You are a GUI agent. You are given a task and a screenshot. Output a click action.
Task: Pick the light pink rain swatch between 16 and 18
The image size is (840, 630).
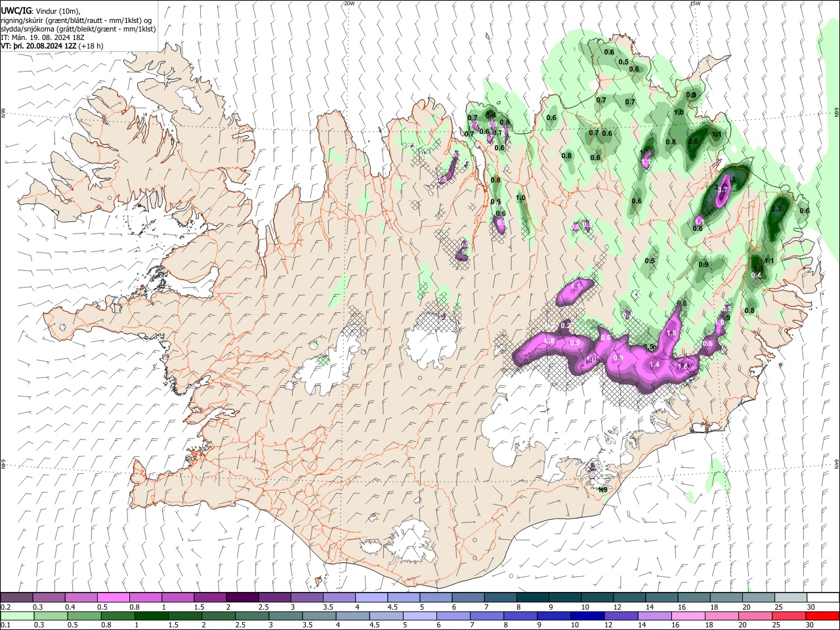click(687, 616)
